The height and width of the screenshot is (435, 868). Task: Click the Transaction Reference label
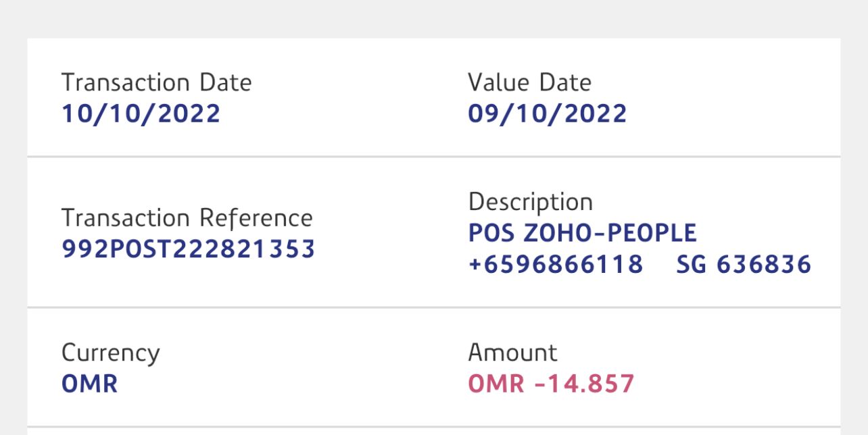[x=187, y=218]
